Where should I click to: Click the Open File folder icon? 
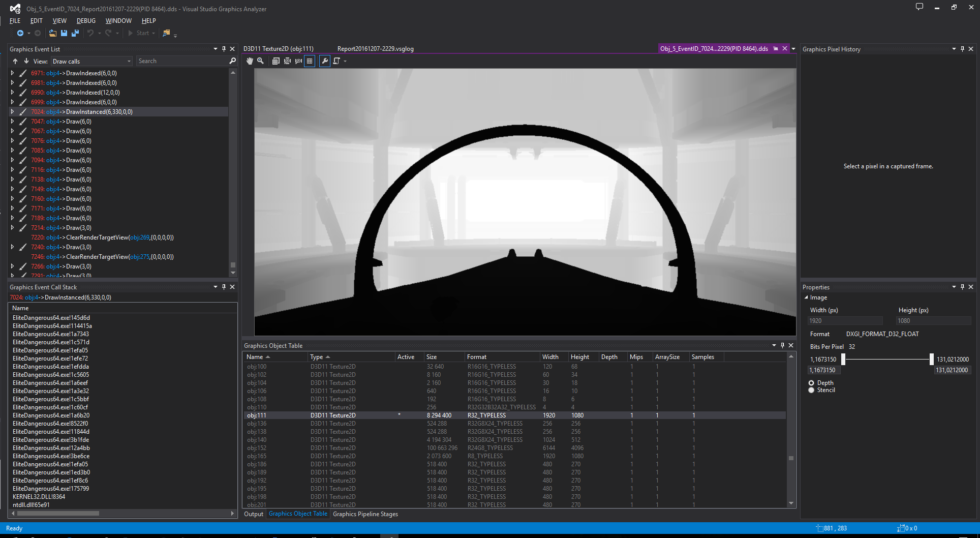click(52, 33)
